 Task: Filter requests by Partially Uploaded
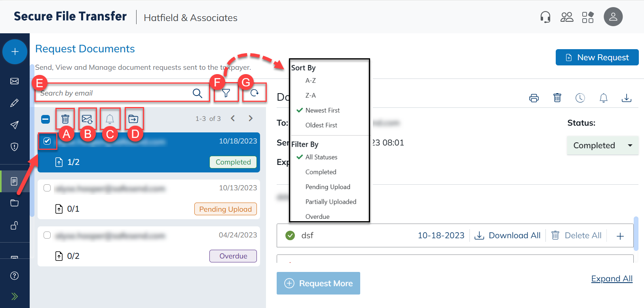[x=331, y=202]
